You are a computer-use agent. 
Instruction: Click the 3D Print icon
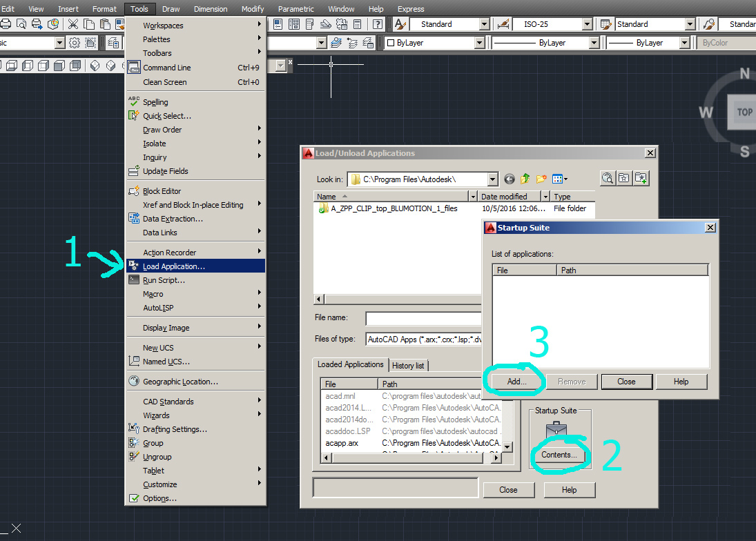pos(53,24)
